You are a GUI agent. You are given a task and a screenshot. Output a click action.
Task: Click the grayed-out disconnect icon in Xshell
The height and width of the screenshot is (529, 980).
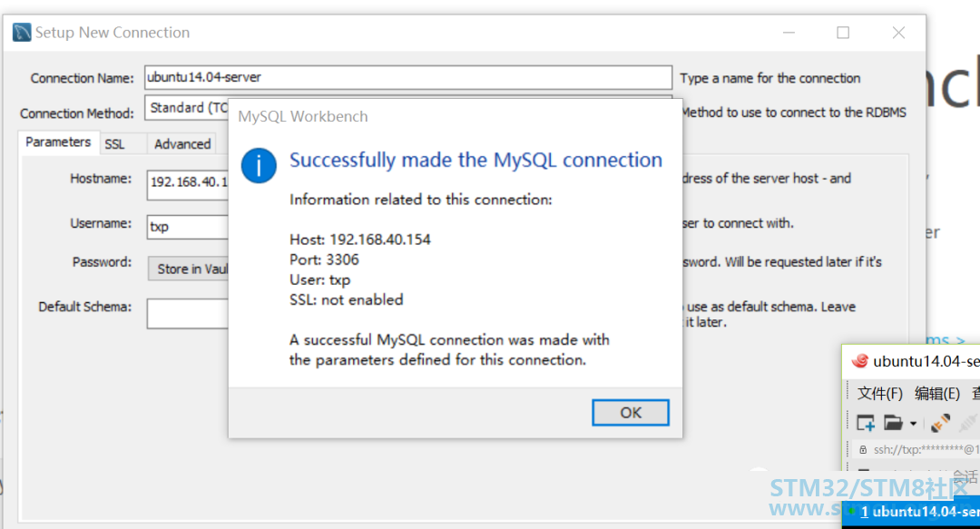click(967, 424)
